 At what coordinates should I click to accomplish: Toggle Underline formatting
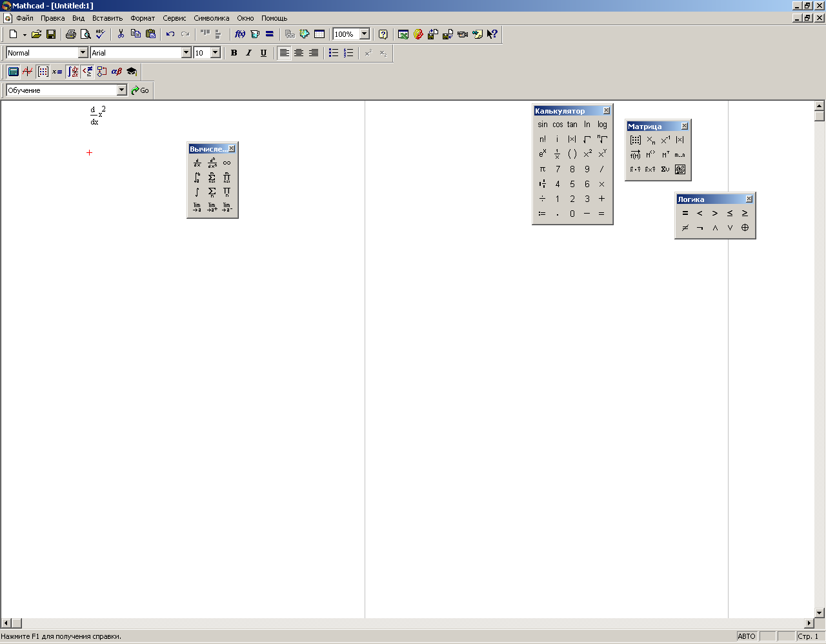pos(263,53)
